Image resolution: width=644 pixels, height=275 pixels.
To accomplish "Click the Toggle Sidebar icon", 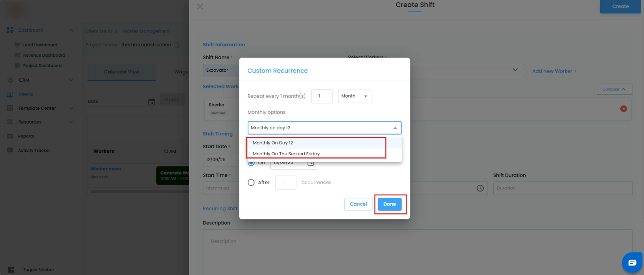I will [11, 269].
